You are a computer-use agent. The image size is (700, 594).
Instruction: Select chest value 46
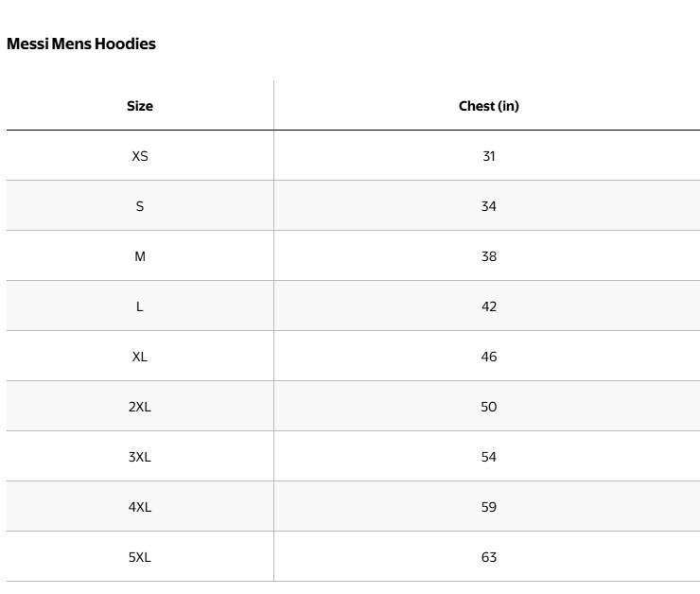click(488, 357)
